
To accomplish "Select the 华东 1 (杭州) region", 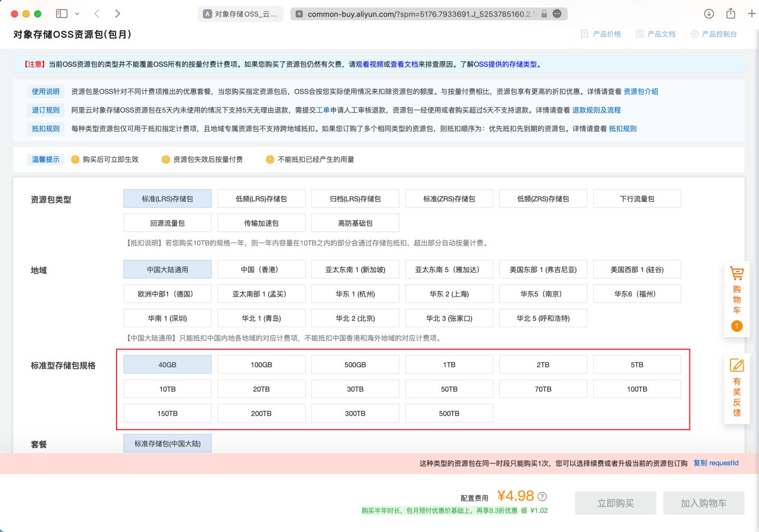I will [355, 294].
